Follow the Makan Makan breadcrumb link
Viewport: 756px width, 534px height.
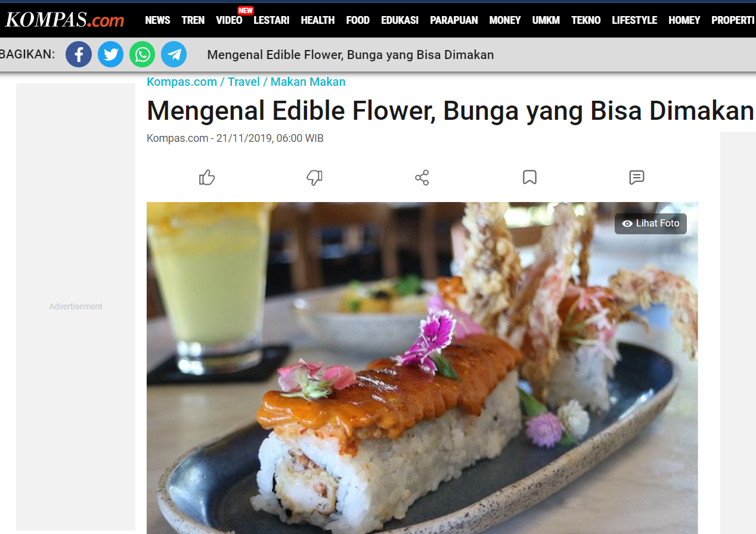coord(308,82)
